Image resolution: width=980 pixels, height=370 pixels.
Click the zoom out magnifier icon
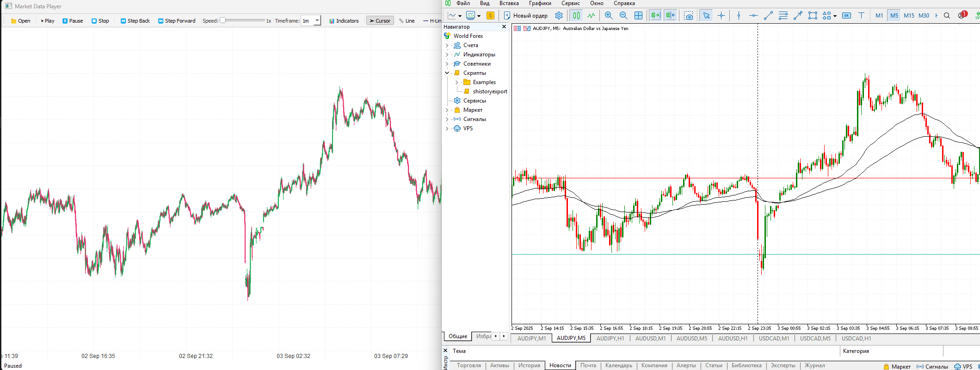pos(623,16)
